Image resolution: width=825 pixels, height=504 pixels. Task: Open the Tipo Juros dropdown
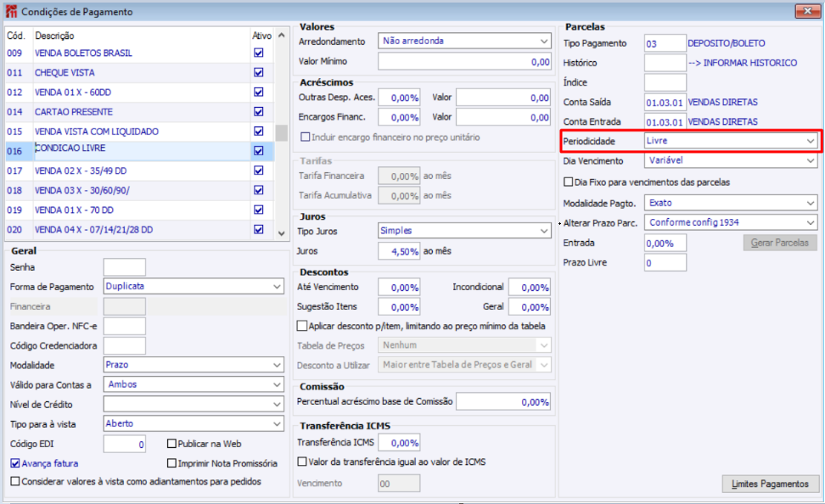(x=543, y=231)
